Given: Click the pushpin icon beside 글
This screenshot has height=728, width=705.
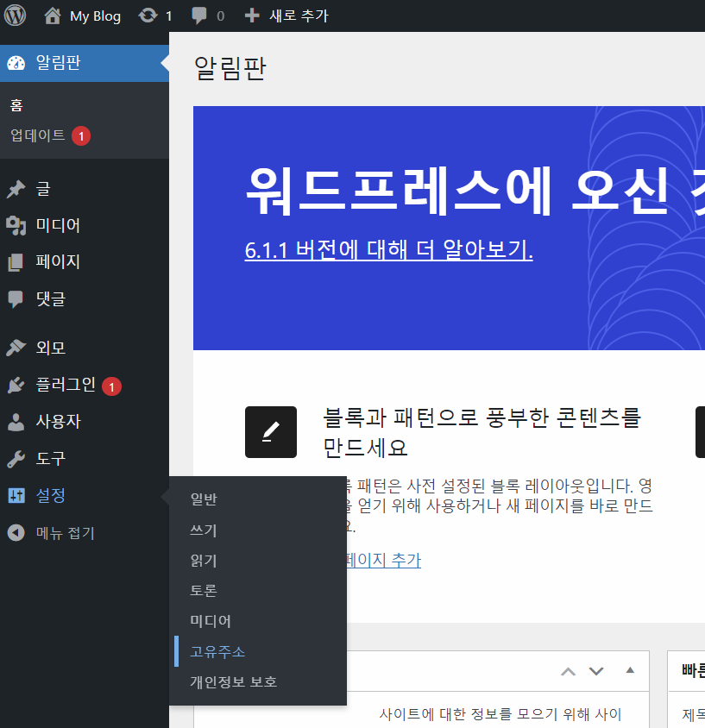Looking at the screenshot, I should [16, 189].
